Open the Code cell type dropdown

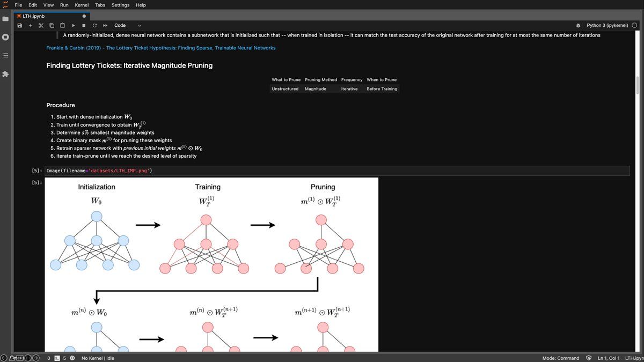pyautogui.click(x=128, y=25)
